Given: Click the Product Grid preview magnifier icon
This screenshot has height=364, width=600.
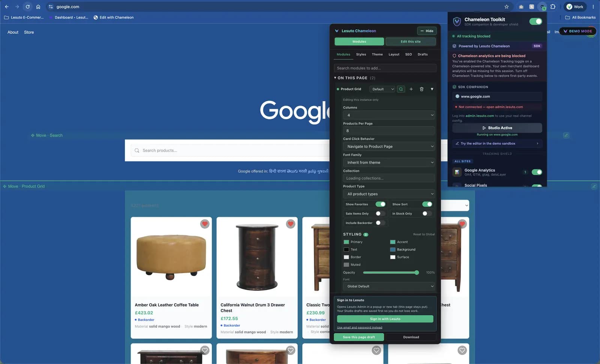Looking at the screenshot, I should coord(401,89).
